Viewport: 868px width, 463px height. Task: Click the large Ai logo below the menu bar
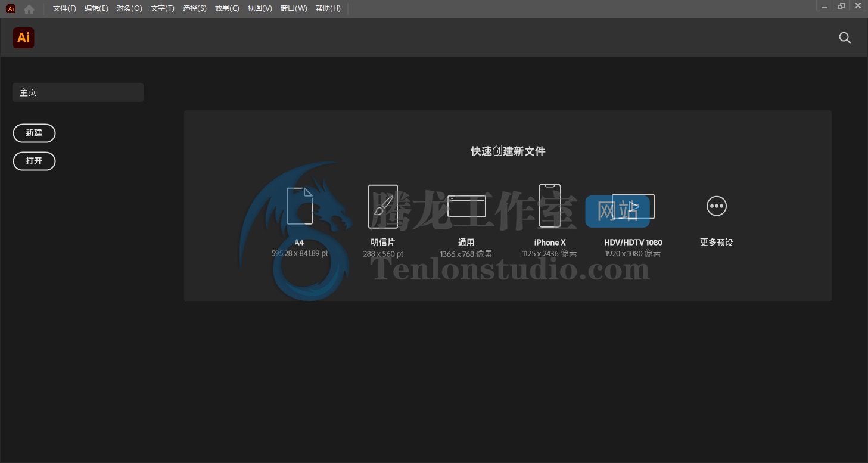point(23,38)
